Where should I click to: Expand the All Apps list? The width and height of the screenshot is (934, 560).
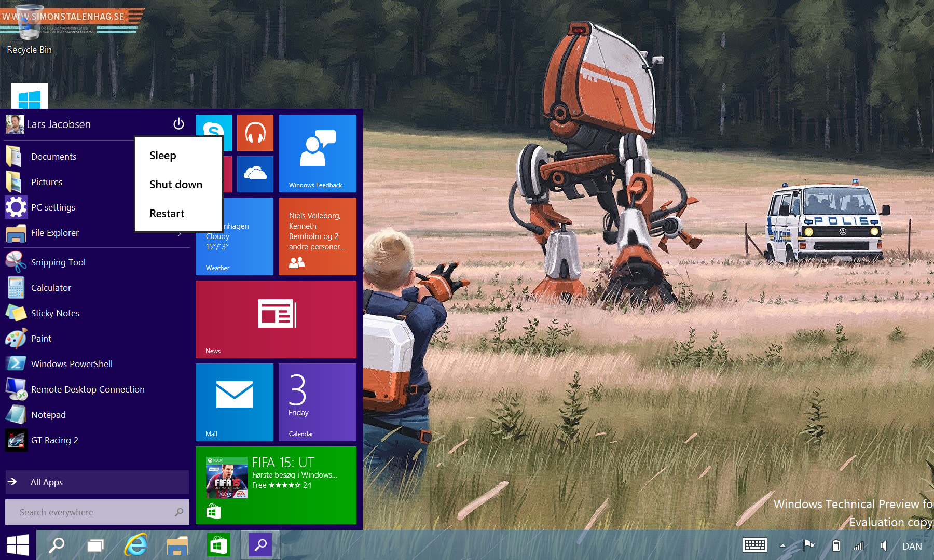(97, 482)
